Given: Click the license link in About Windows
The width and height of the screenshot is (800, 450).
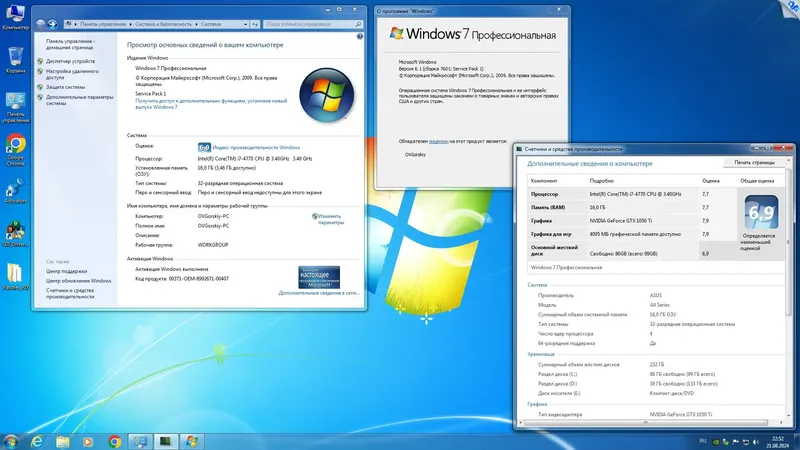Looking at the screenshot, I should (438, 141).
